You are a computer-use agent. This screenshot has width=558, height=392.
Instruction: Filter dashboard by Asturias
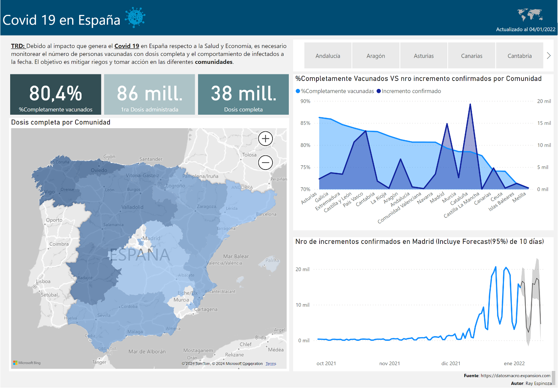423,56
